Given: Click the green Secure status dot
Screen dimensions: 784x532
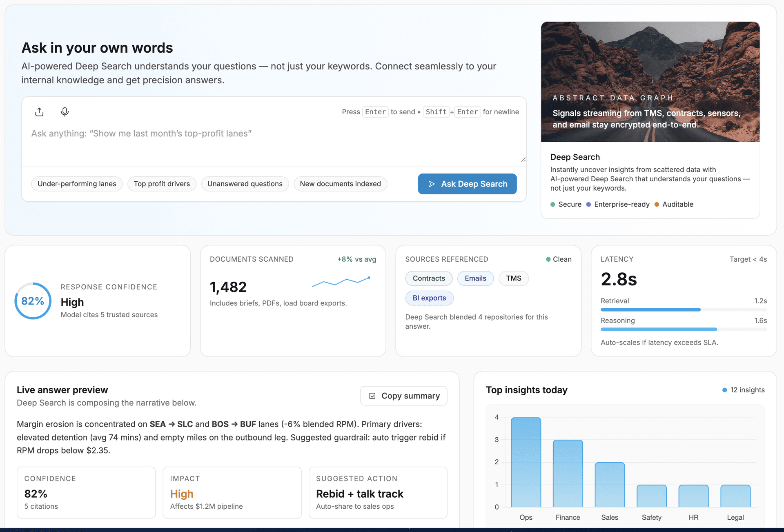Looking at the screenshot, I should 552,204.
